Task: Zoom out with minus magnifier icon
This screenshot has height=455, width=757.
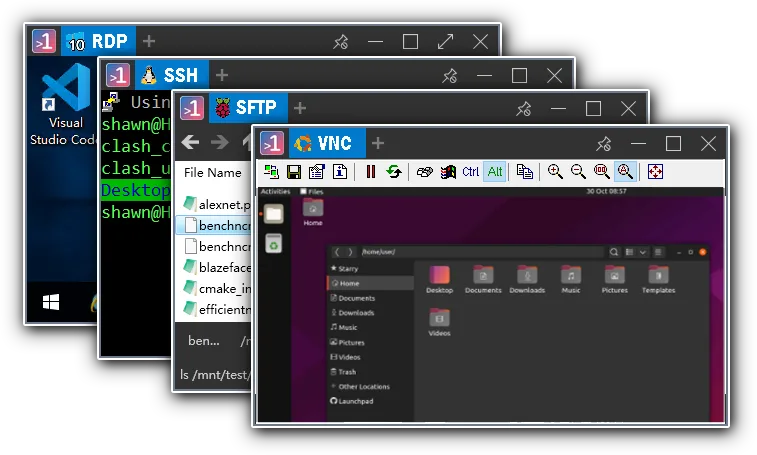Action: pyautogui.click(x=578, y=171)
